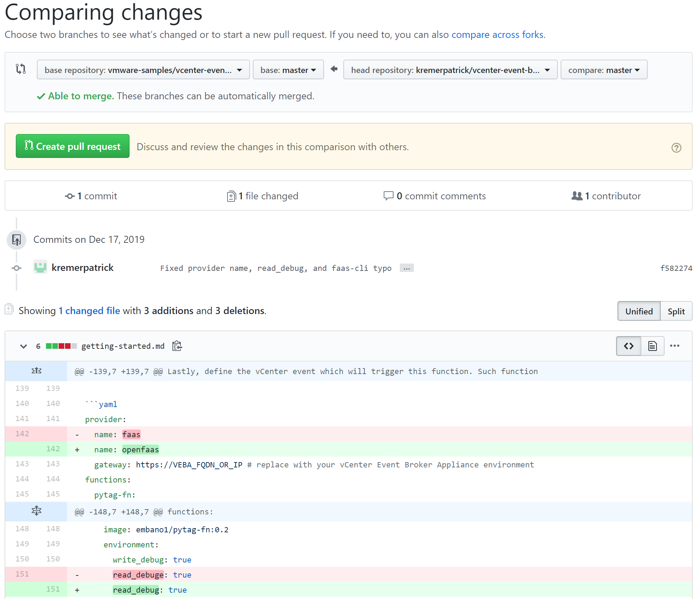Display the rich diff view
The width and height of the screenshot is (700, 599).
pyautogui.click(x=652, y=346)
